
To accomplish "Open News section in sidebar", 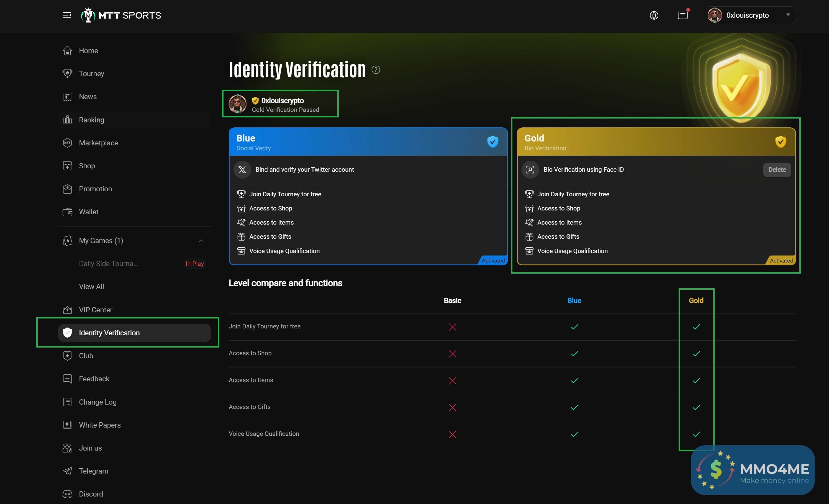I will click(x=135, y=97).
